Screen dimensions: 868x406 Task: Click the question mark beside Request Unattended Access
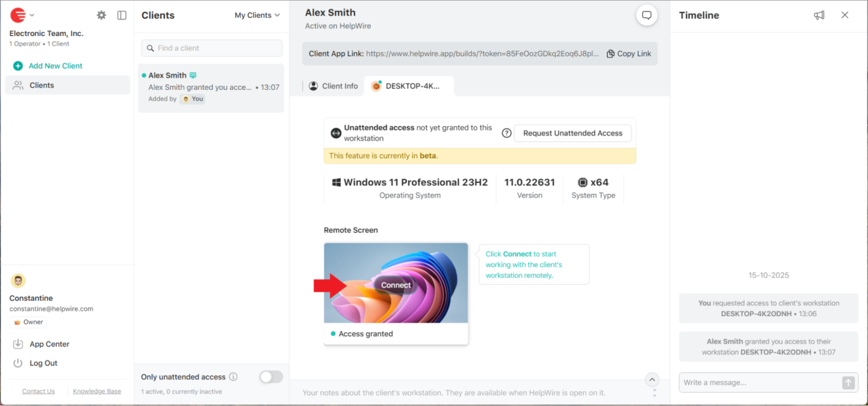[506, 133]
